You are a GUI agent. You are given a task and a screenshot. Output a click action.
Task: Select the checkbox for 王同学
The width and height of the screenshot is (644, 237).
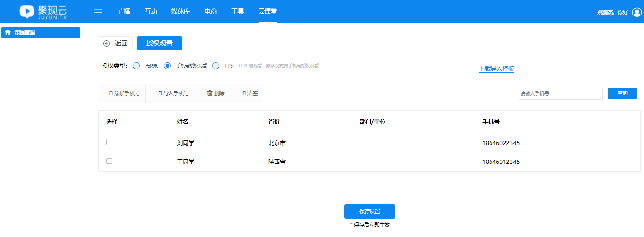(109, 161)
